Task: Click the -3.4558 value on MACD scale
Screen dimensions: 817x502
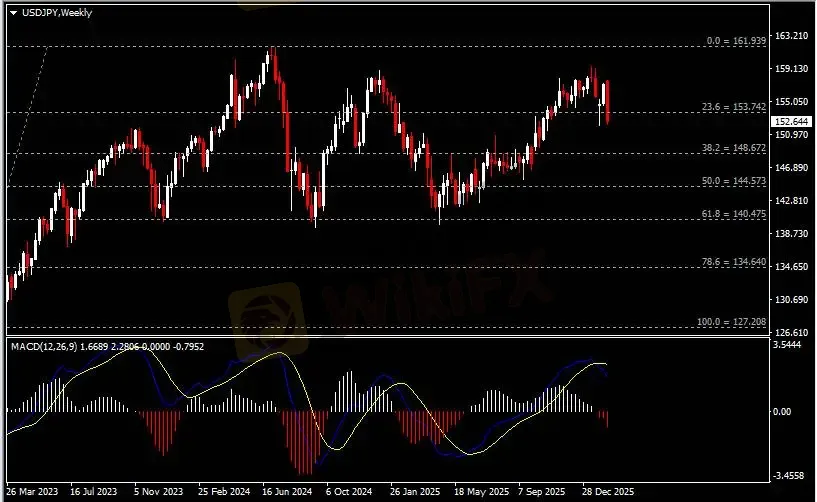Action: [x=791, y=476]
